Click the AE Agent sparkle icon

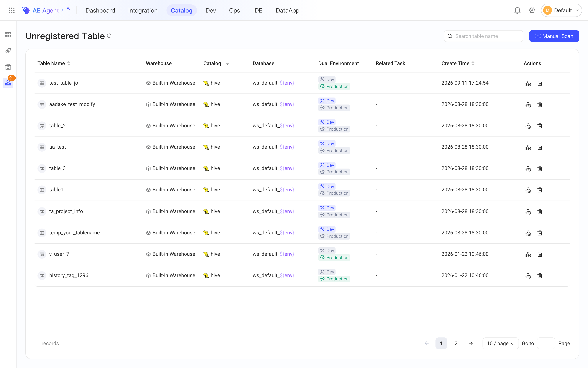[69, 9]
